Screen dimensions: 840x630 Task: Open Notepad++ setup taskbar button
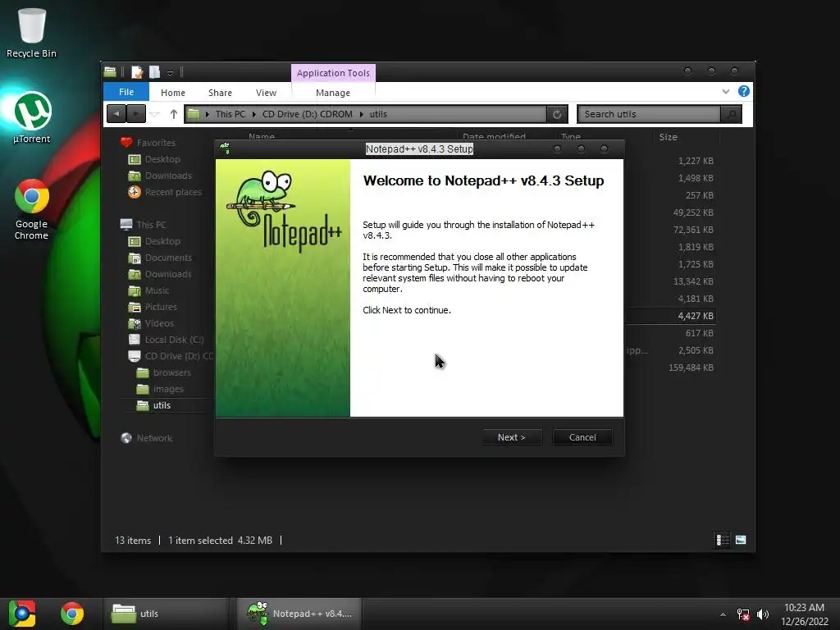(299, 614)
